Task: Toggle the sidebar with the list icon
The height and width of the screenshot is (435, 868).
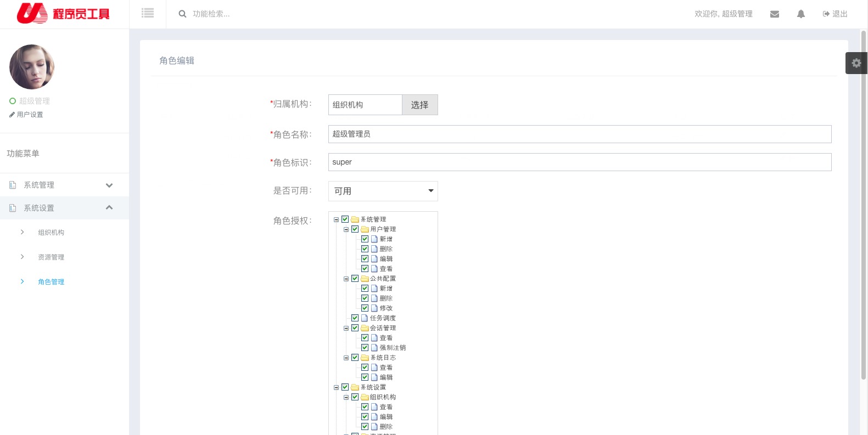Action: pyautogui.click(x=148, y=13)
